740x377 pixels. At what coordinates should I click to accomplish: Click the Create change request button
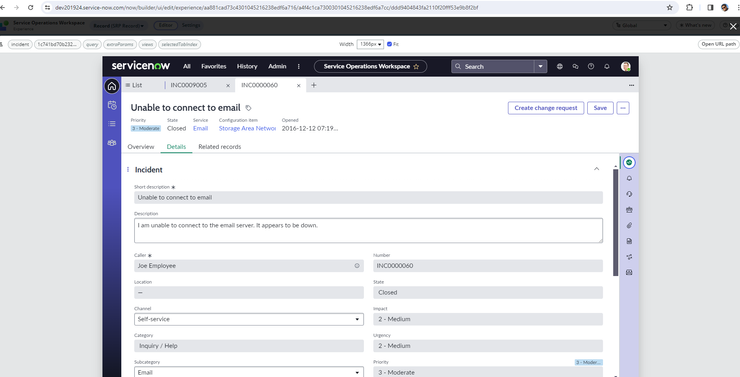(x=546, y=108)
